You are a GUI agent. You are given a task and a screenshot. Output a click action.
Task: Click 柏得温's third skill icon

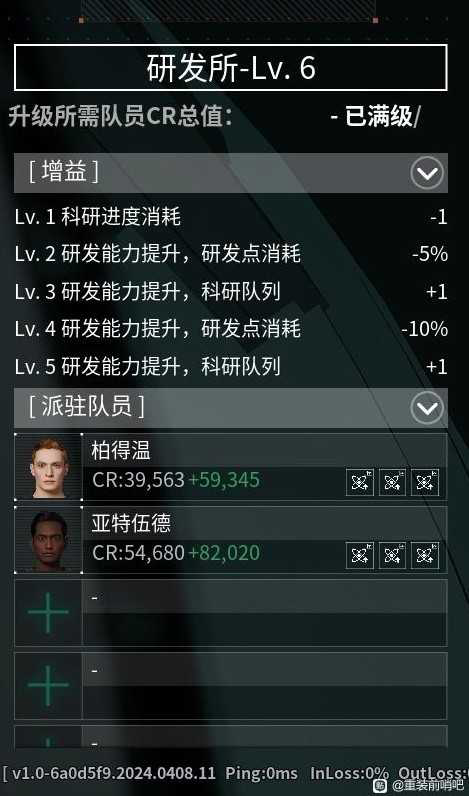(x=425, y=482)
